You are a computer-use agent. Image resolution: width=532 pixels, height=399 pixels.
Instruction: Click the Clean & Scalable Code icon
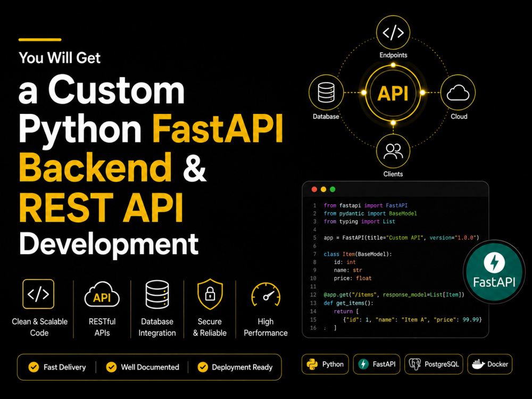[38, 294]
